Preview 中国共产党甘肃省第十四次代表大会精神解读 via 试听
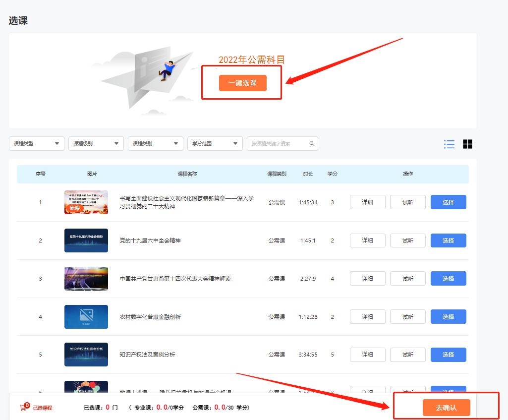508x420 pixels. click(407, 278)
